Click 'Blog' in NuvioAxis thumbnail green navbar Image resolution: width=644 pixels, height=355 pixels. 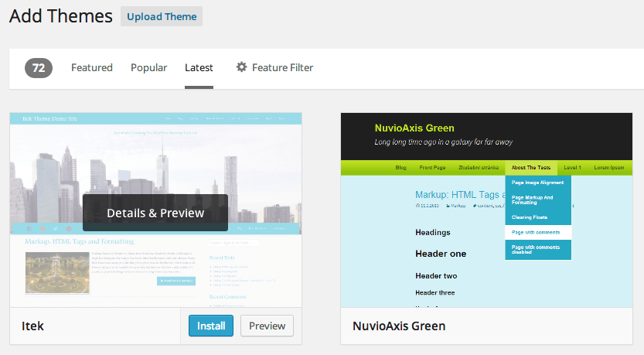click(x=400, y=167)
